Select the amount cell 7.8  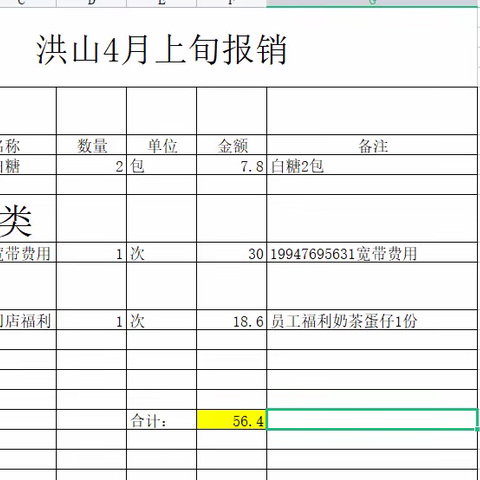tap(232, 165)
